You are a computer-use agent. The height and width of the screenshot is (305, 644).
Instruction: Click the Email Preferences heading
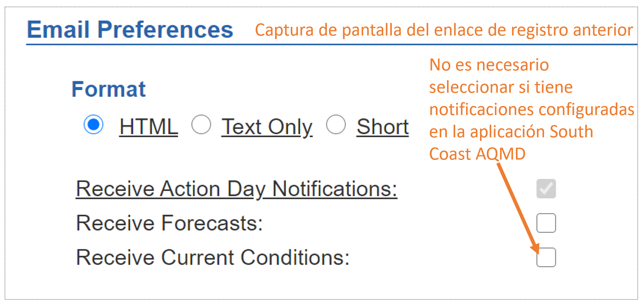click(130, 29)
